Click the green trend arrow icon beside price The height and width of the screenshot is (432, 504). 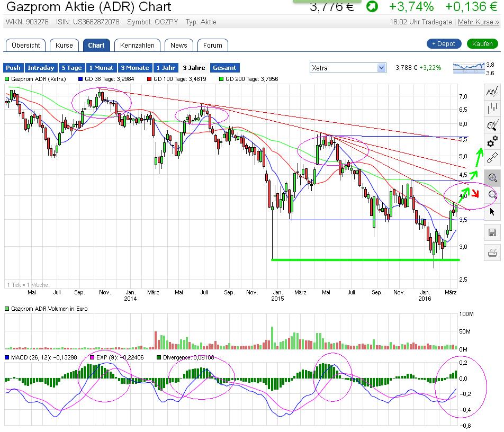click(372, 6)
